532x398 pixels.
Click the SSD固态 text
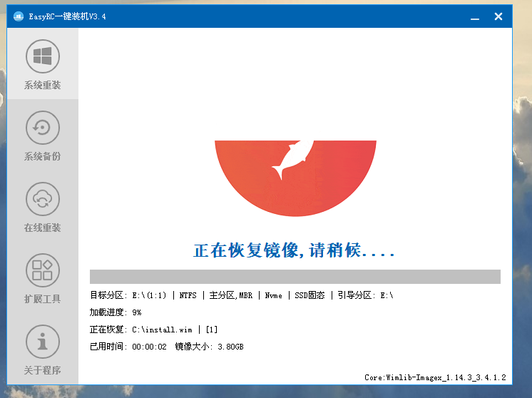click(310, 295)
